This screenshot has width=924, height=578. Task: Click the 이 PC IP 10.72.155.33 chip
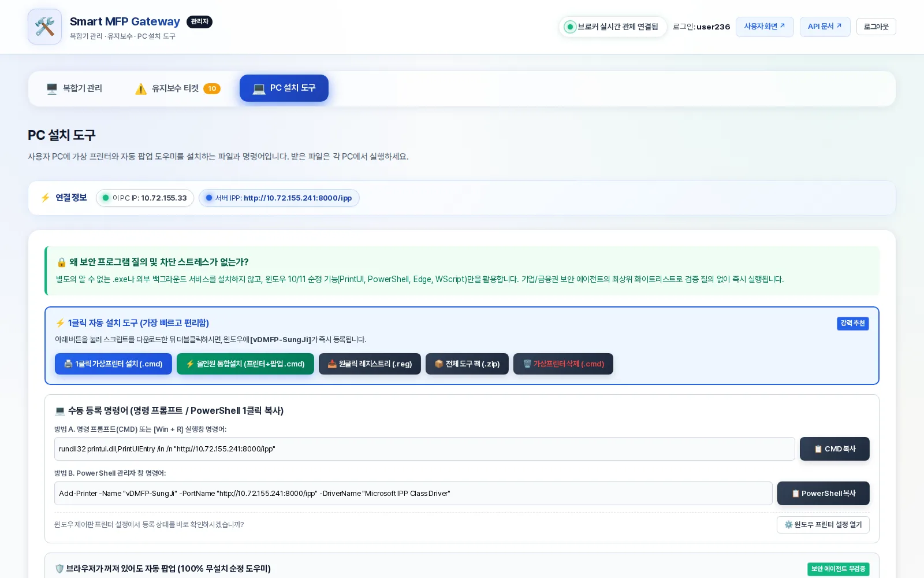point(145,198)
